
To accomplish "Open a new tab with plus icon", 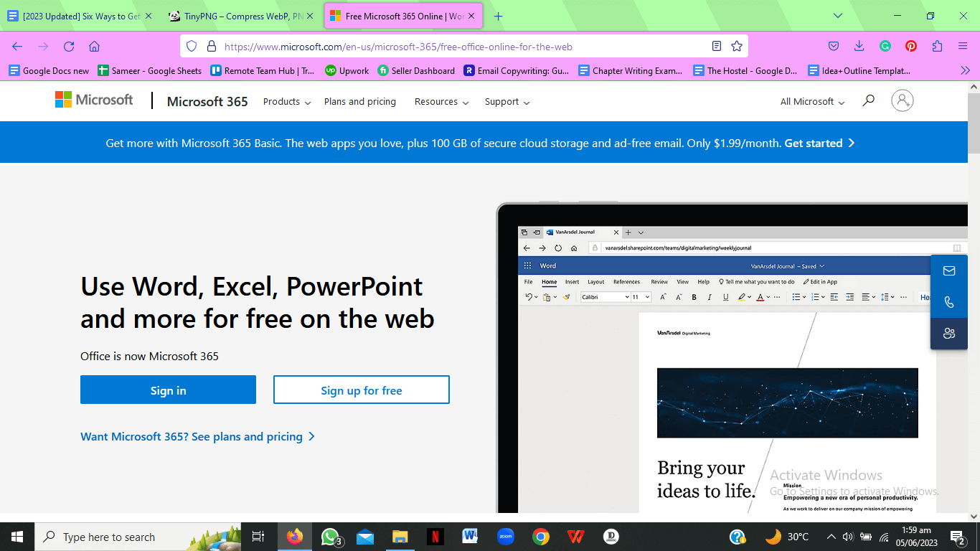I will point(499,16).
